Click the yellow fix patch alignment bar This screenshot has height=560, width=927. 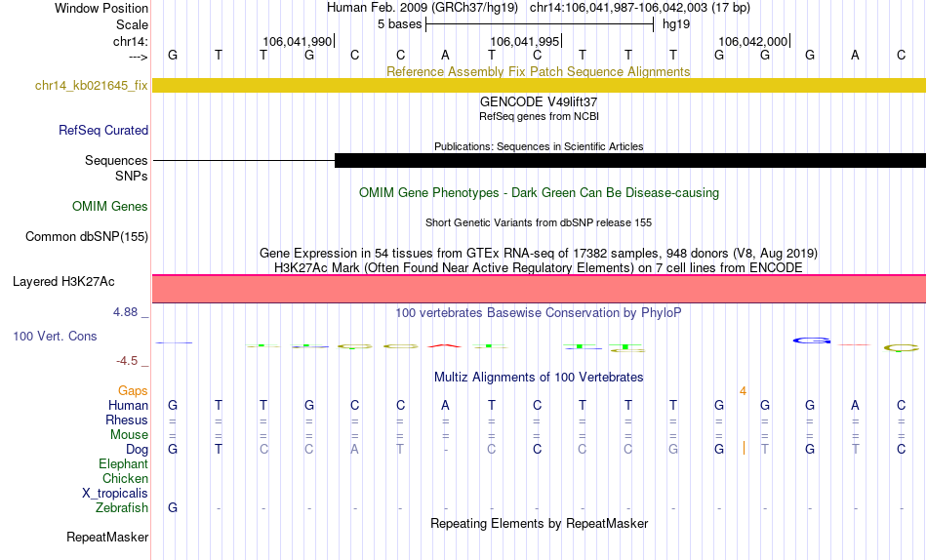pos(539,85)
